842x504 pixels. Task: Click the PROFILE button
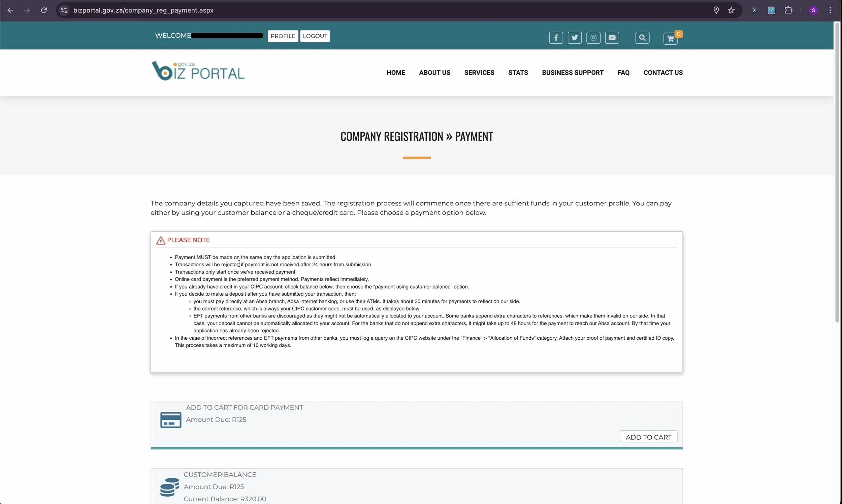tap(283, 36)
